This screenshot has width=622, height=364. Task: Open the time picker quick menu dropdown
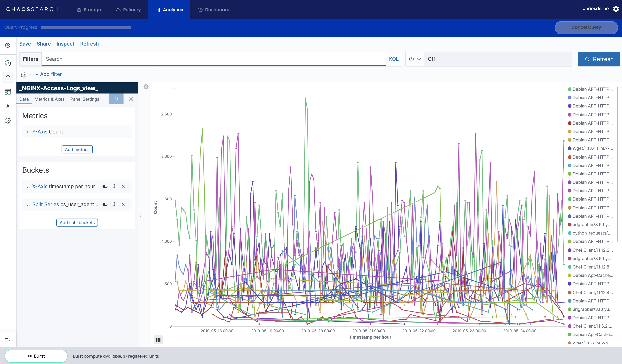[x=415, y=59]
